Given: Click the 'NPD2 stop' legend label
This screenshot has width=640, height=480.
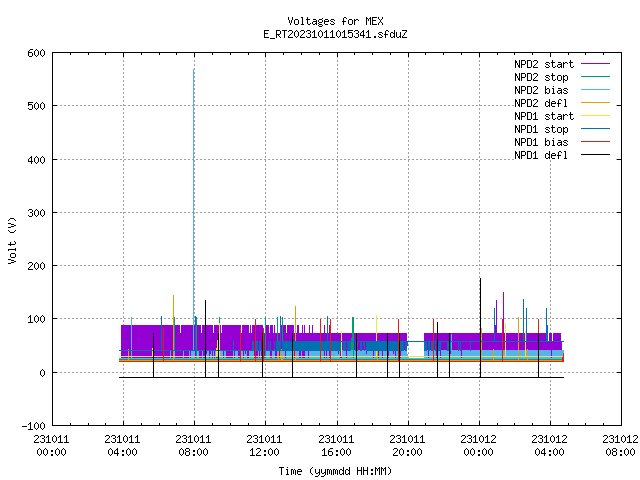Looking at the screenshot, I should pos(541,77).
